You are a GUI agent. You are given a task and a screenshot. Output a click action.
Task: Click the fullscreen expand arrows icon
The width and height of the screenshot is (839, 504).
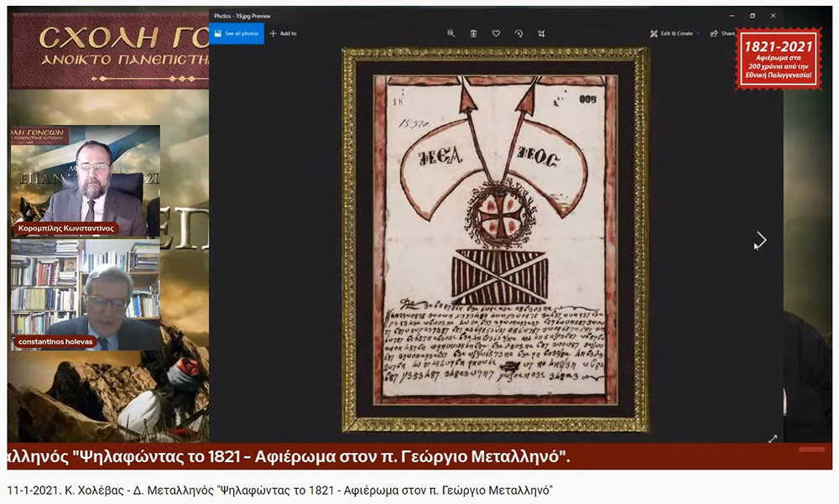[773, 439]
